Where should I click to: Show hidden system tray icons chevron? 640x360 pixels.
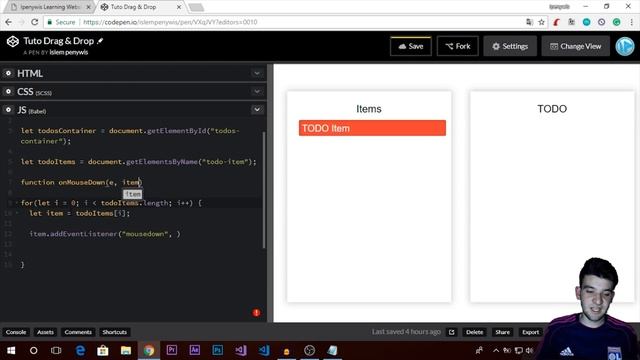click(x=496, y=350)
